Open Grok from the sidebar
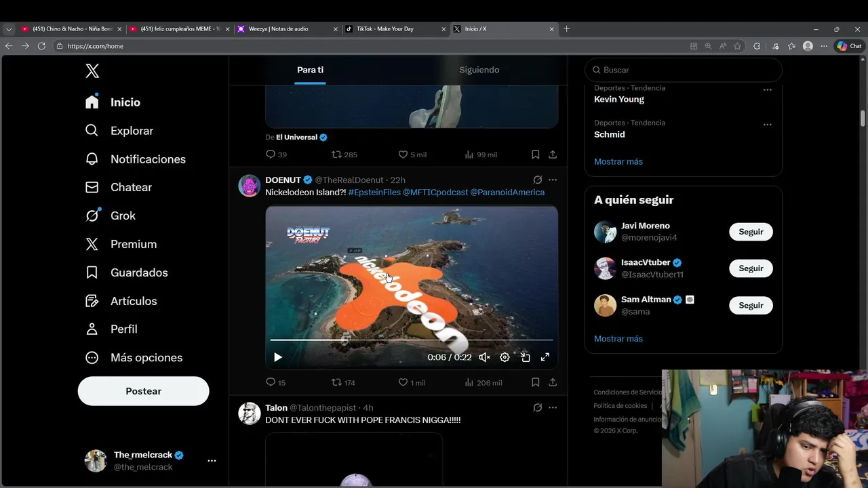Viewport: 868px width, 488px height. point(111,216)
